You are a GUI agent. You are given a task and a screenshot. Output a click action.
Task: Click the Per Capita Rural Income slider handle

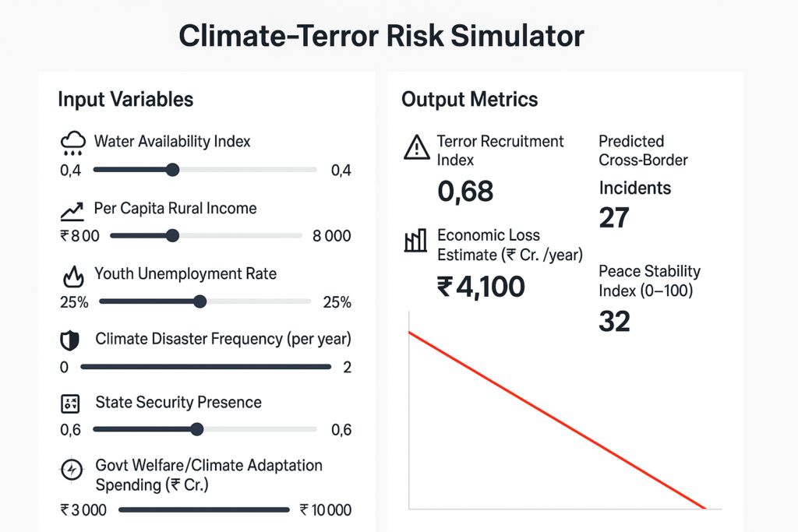coord(173,235)
